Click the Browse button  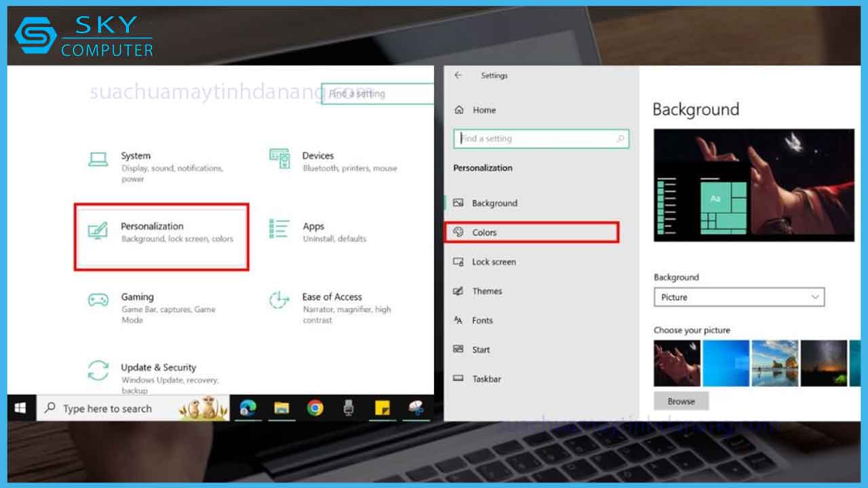click(681, 401)
